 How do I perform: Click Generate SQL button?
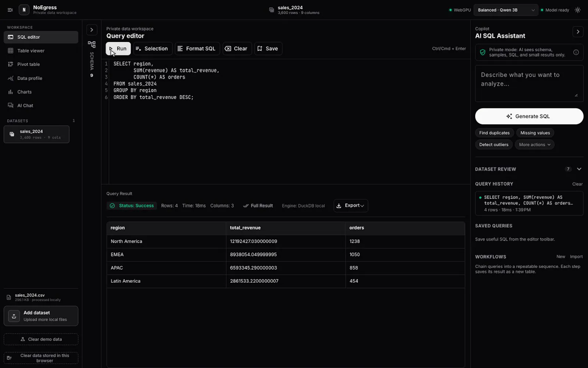pos(529,116)
